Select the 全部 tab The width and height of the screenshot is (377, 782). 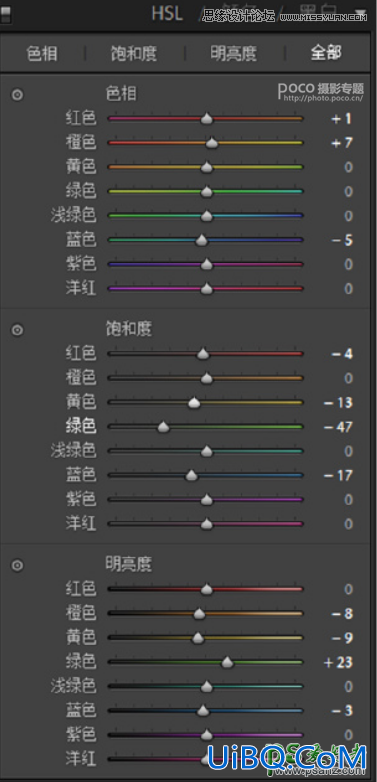click(326, 53)
